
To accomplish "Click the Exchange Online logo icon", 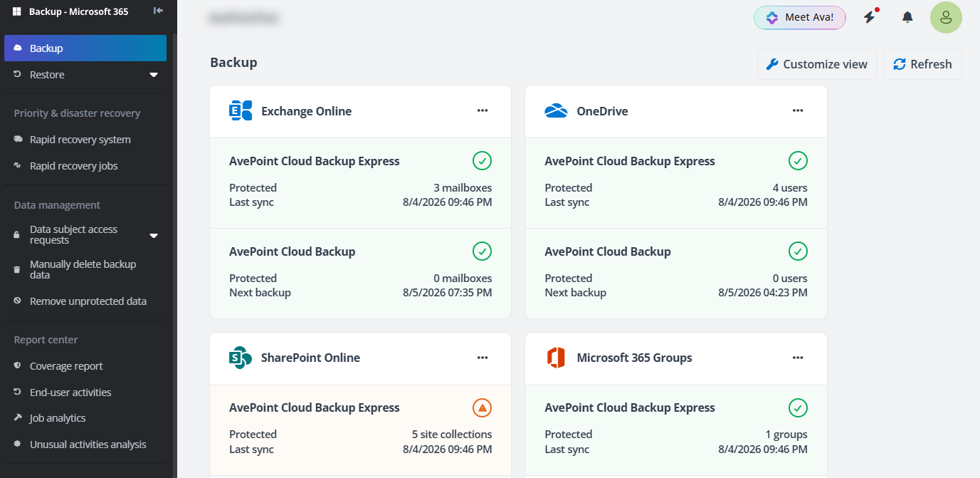I will [x=241, y=111].
